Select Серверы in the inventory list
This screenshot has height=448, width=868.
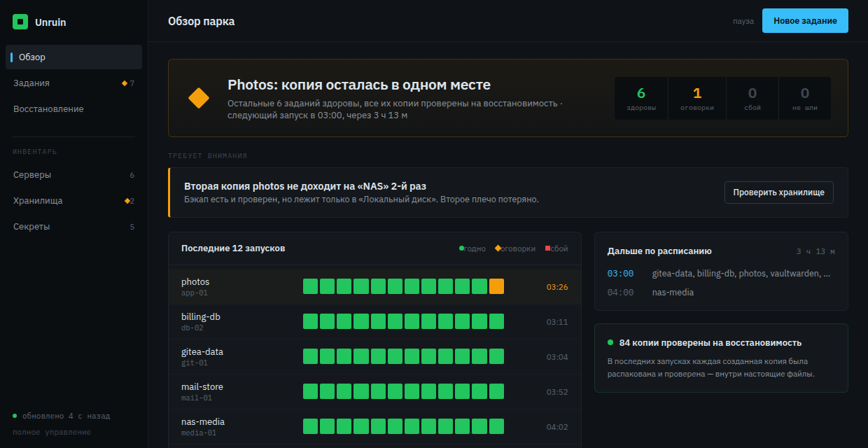(73, 175)
